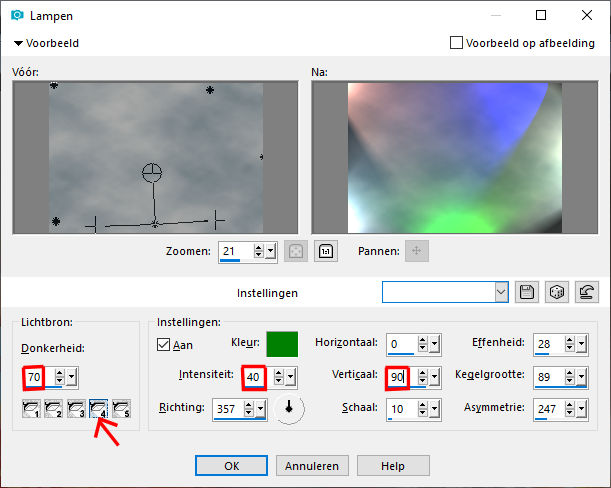Select light source 5 button
611x488 pixels.
[x=121, y=408]
